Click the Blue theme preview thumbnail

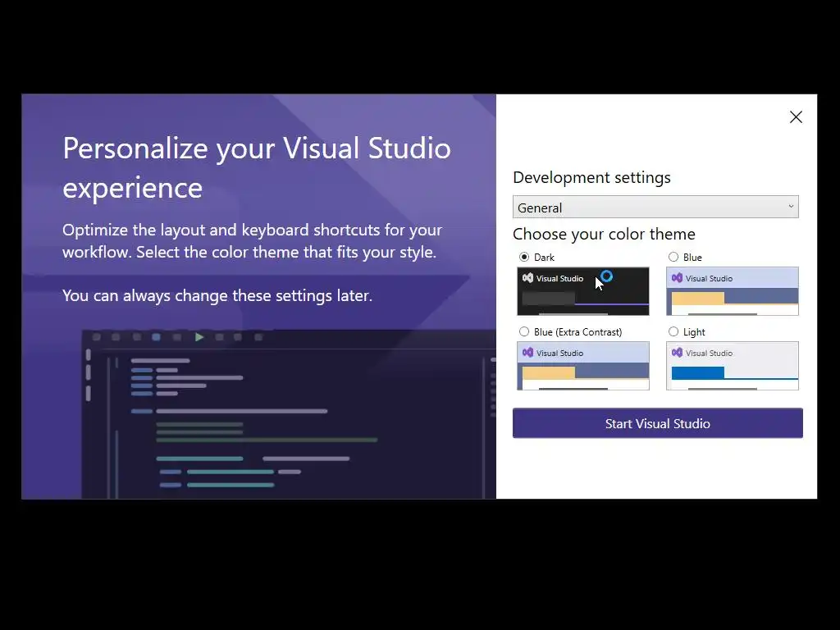(733, 291)
